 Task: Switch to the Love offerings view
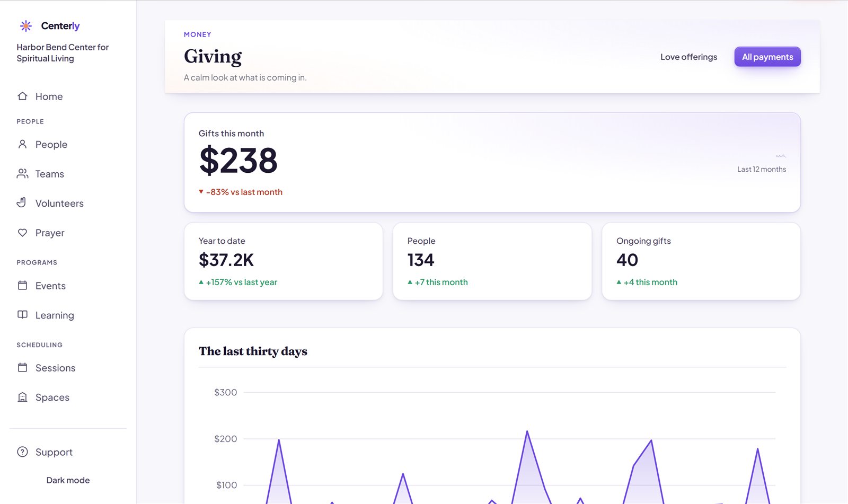688,57
